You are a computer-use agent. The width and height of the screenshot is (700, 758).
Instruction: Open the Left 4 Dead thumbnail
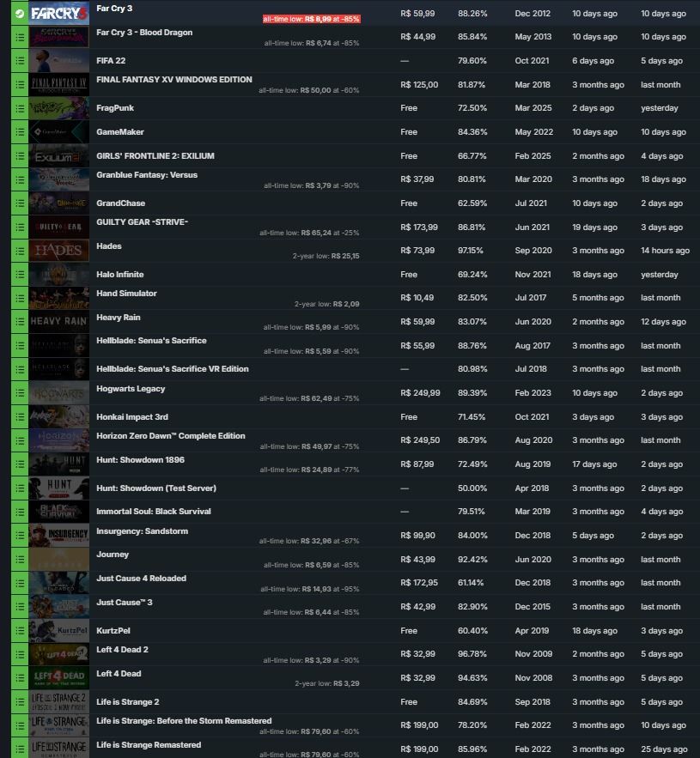click(59, 678)
